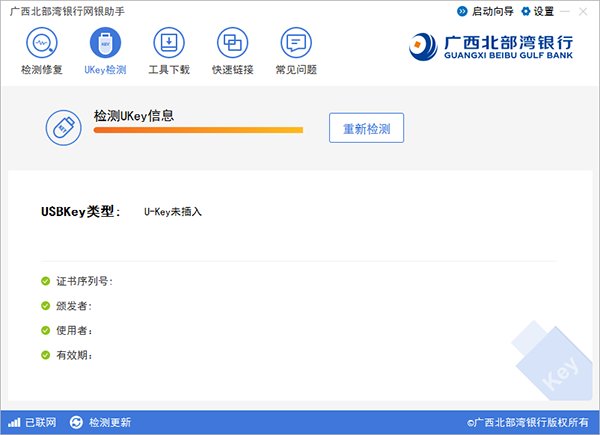Screen dimensions: 600x435
Task: Click the 颁发者 label
Action: (74, 306)
